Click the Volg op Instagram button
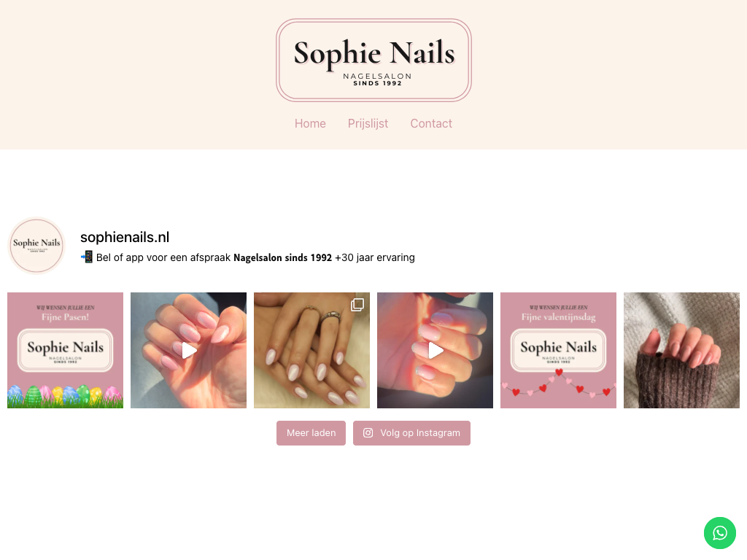Image resolution: width=747 pixels, height=560 pixels. coord(411,433)
